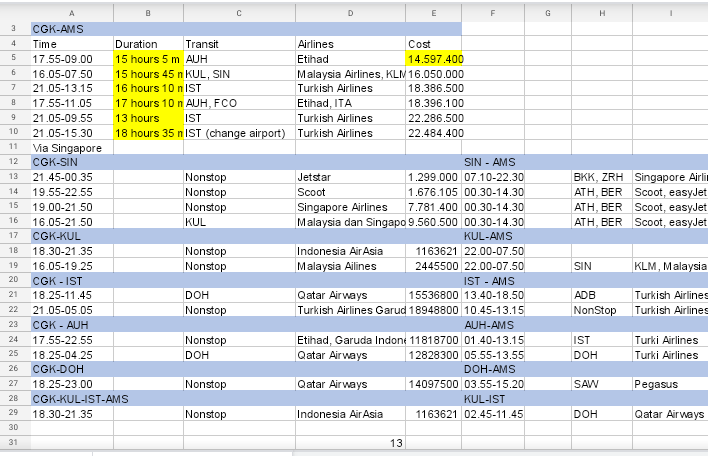Select column F header
This screenshot has width=708, height=456.
[493, 13]
